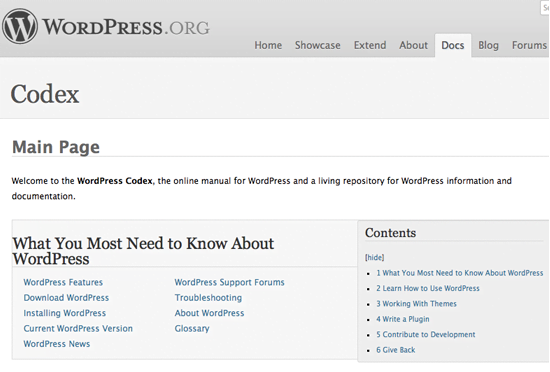Open the Home navigation item
Screen dimensions: 550x372
click(268, 45)
